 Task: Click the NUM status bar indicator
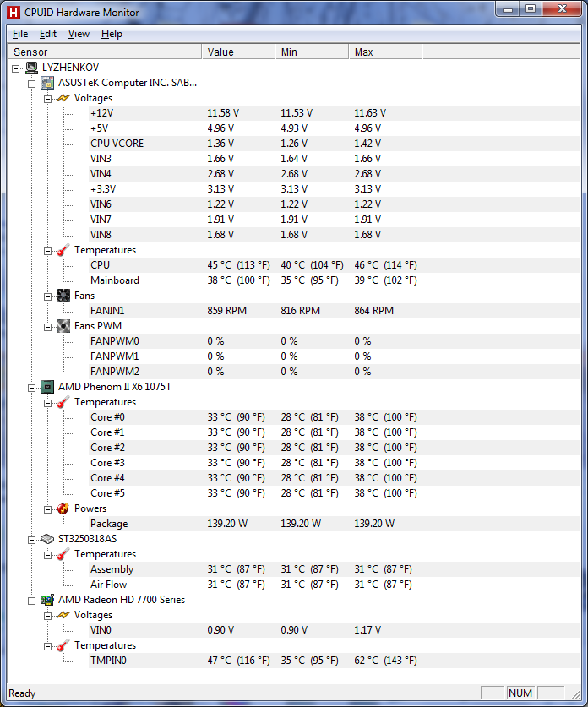click(520, 693)
